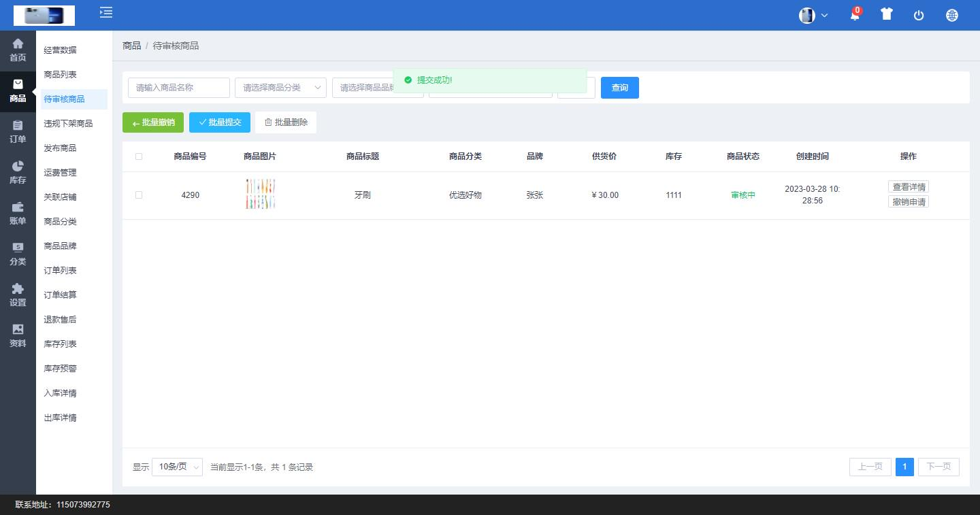Click 查看详情 for product 4290
The width and height of the screenshot is (980, 515).
[x=909, y=187]
